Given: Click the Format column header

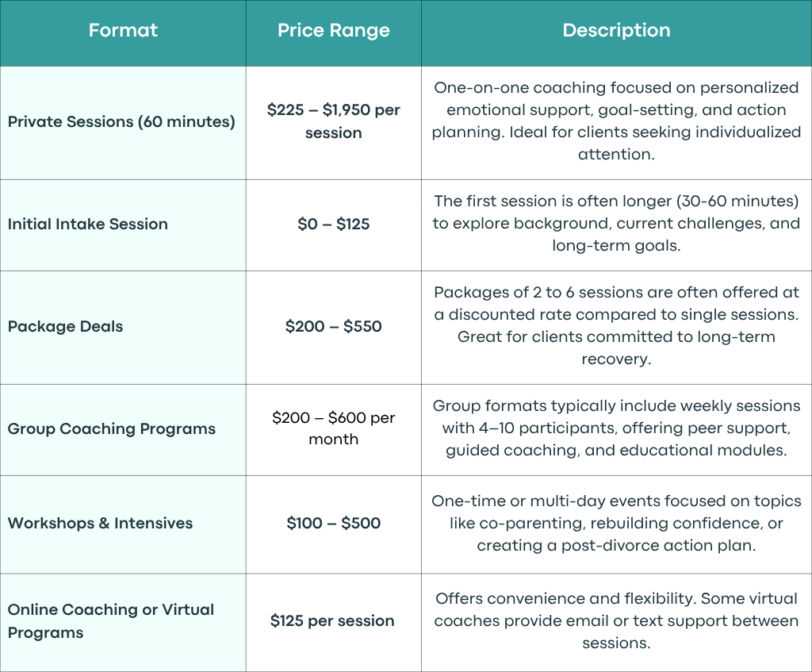Looking at the screenshot, I should coord(123,30).
